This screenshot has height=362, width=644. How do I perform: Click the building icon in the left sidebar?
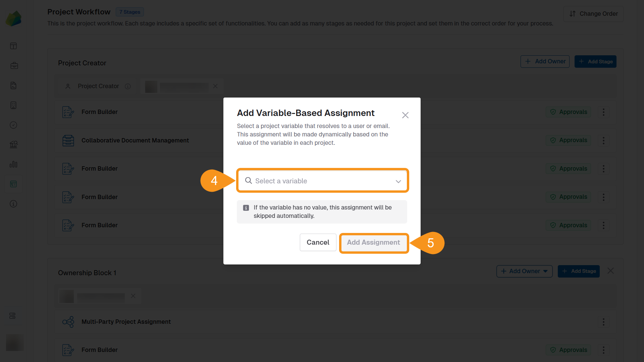point(13,105)
